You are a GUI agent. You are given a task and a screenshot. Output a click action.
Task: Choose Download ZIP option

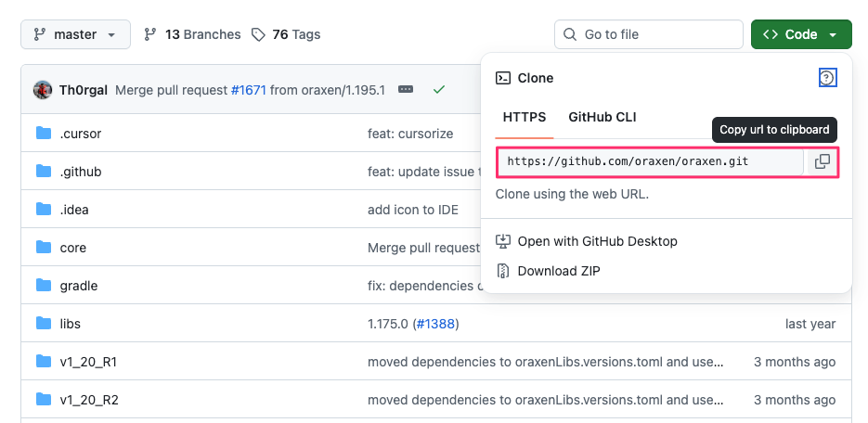tap(548, 271)
